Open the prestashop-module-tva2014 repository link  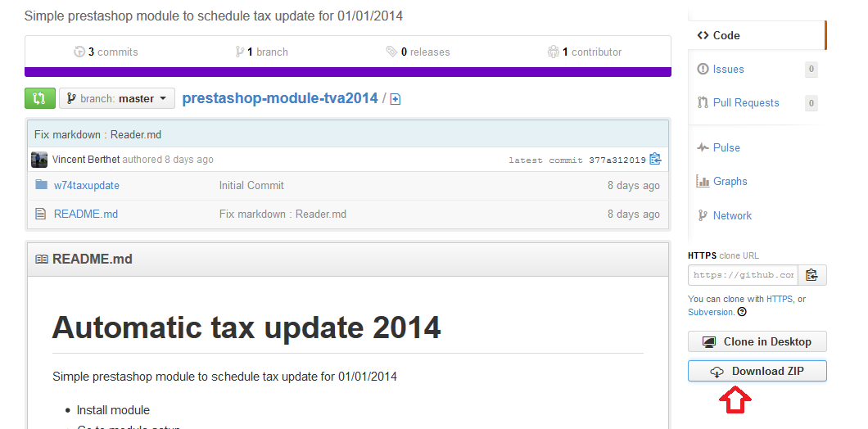coord(280,98)
